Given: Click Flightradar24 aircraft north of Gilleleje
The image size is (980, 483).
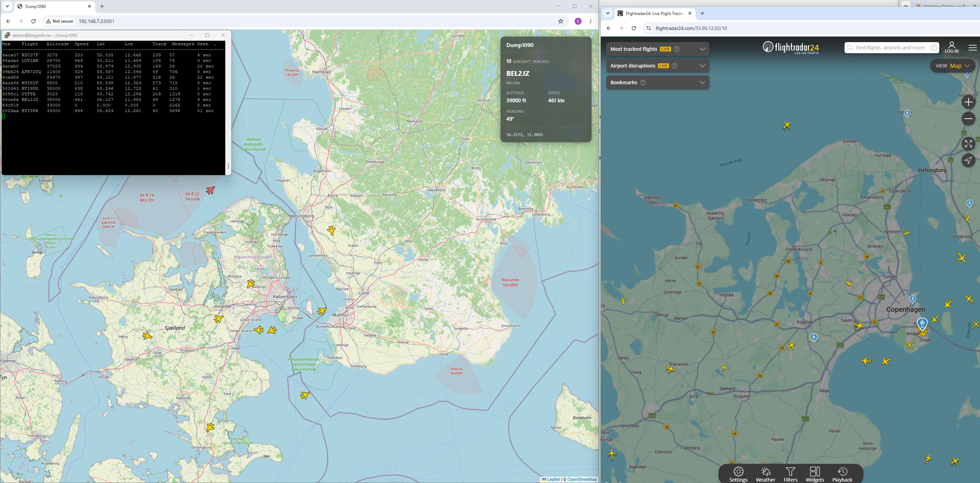Looking at the screenshot, I should [x=787, y=125].
